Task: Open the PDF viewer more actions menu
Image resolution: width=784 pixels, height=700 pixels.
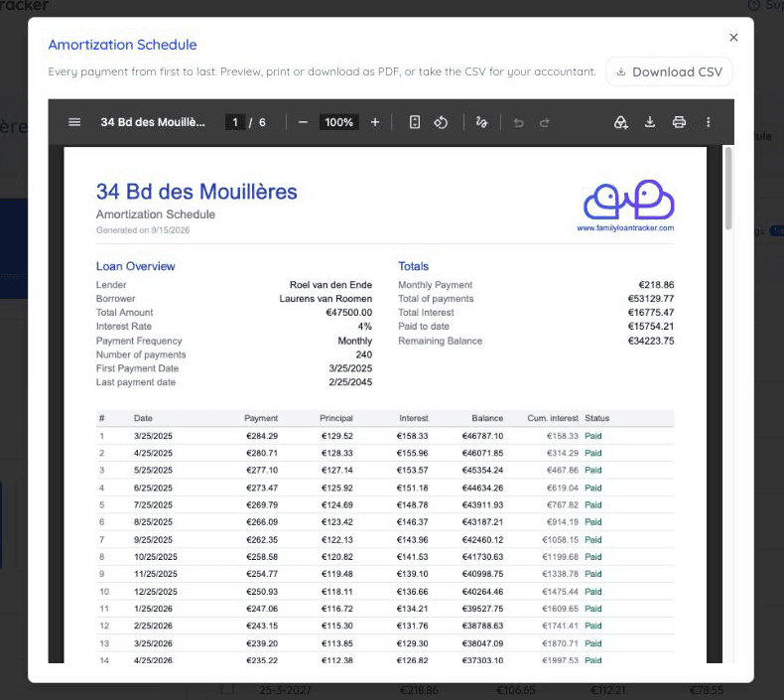Action: (x=708, y=122)
